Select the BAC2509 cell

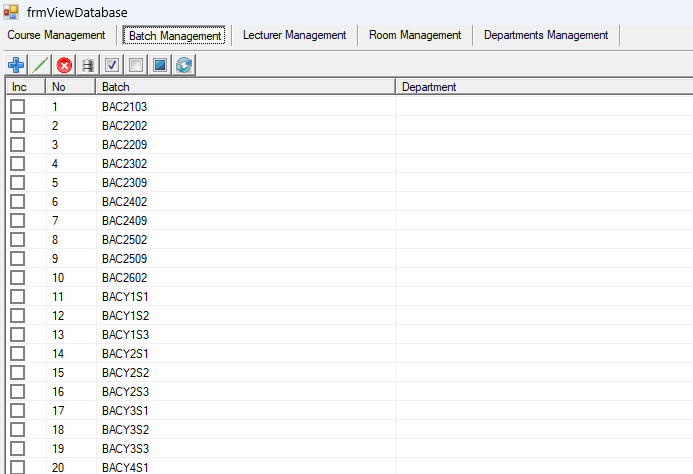click(x=246, y=259)
